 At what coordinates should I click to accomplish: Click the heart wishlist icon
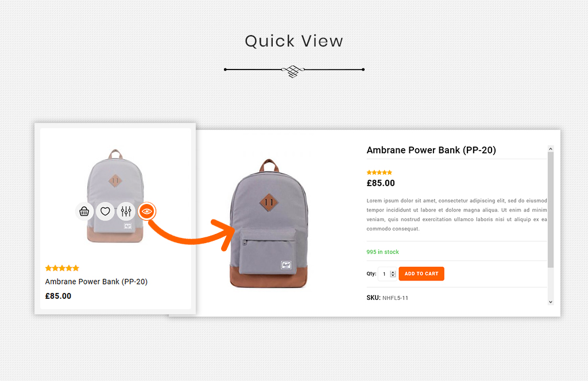pyautogui.click(x=106, y=211)
